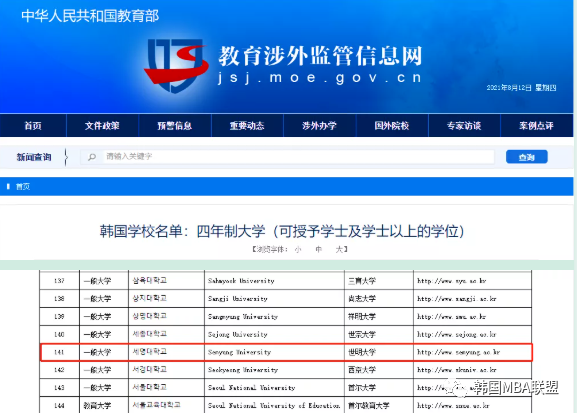Open the URL in row 139
The height and width of the screenshot is (413, 577).
452,317
